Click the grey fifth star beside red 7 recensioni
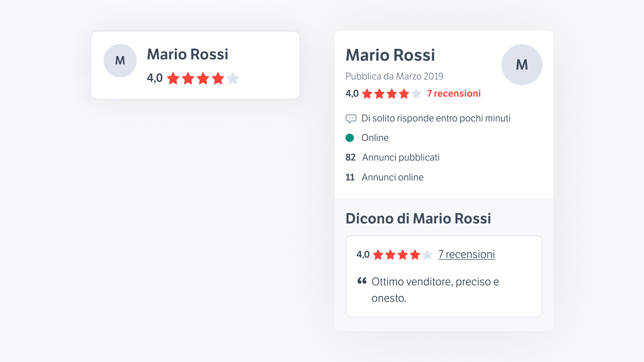The image size is (644, 362). coord(416,94)
